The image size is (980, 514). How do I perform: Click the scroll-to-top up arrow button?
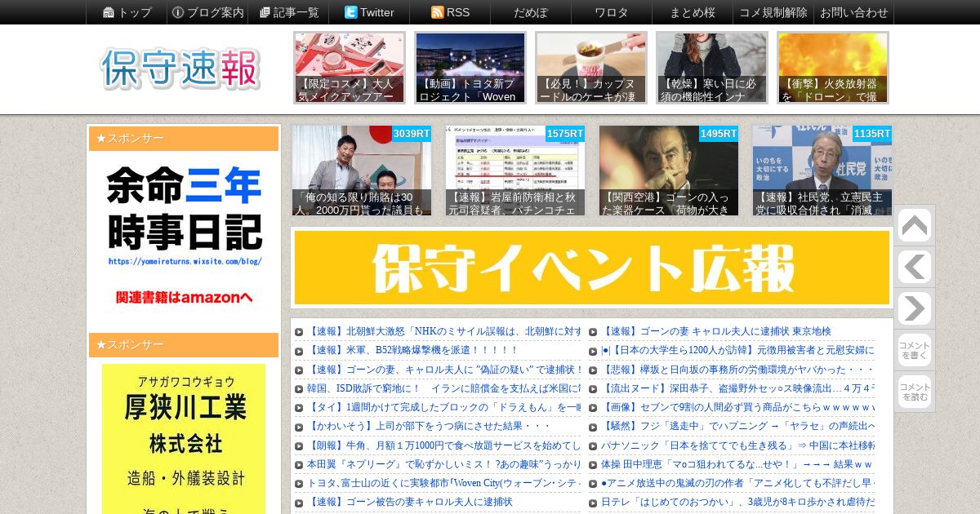(914, 226)
